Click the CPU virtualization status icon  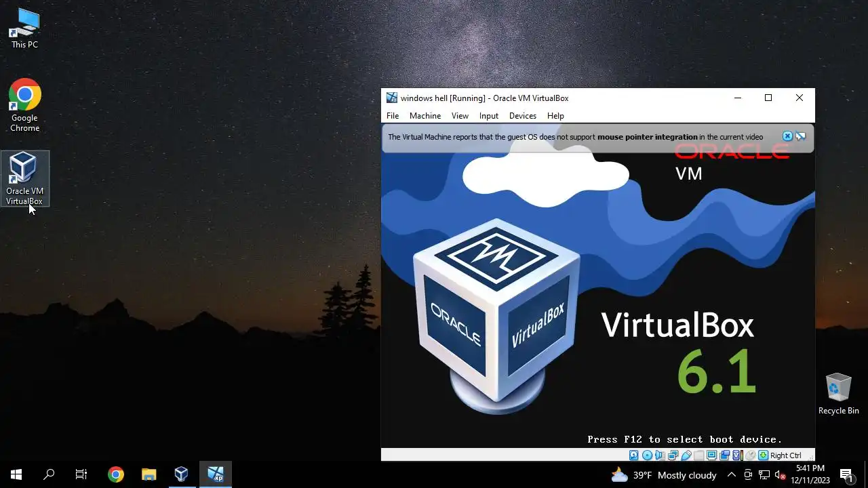(x=737, y=455)
